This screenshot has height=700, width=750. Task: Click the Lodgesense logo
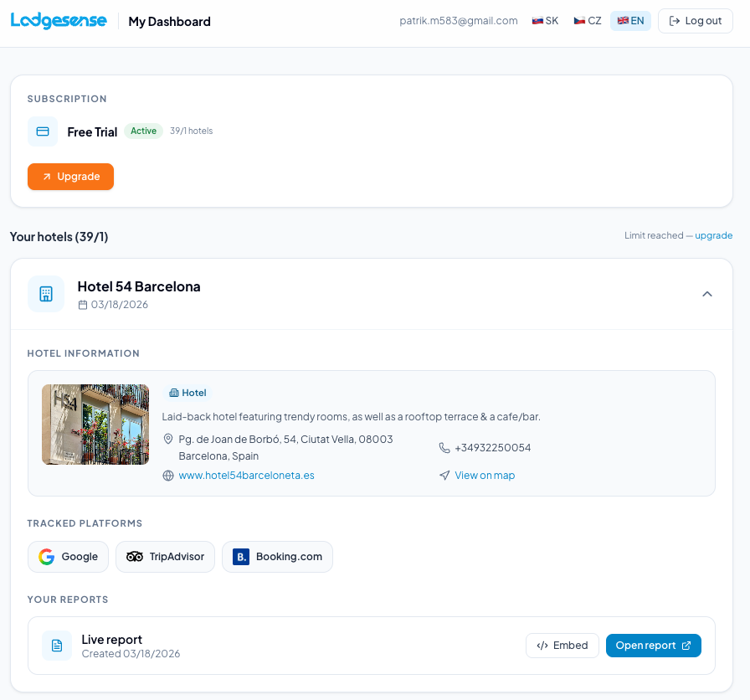[59, 20]
